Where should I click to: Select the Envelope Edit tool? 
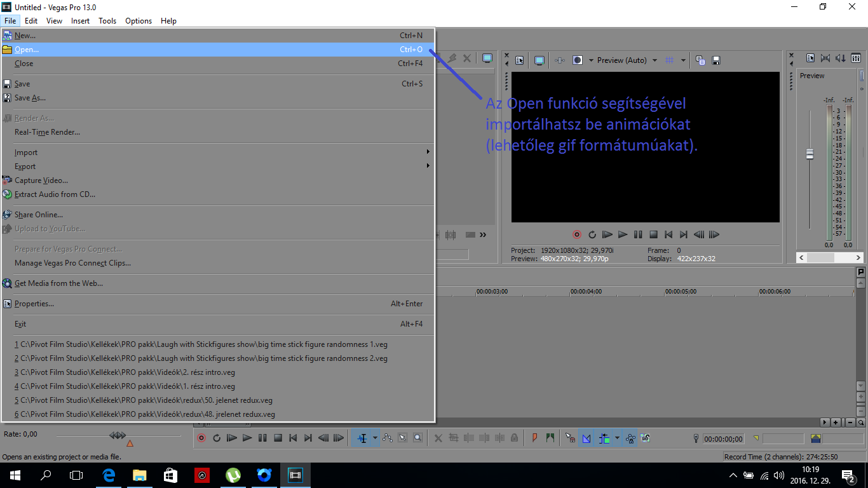388,438
